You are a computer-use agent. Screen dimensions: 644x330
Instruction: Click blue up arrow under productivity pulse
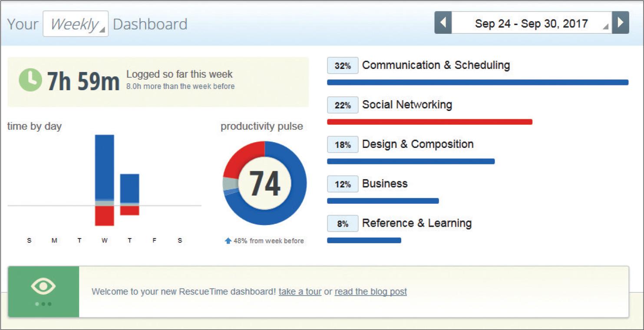click(228, 241)
